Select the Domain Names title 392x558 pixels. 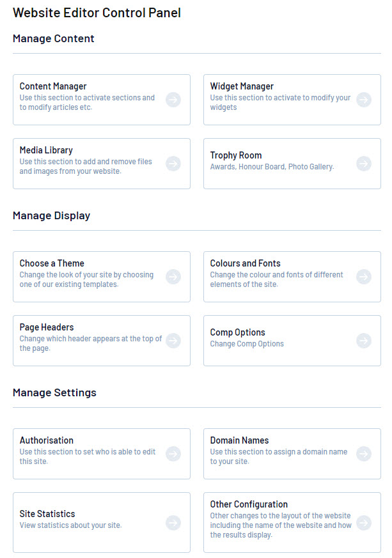pos(239,440)
